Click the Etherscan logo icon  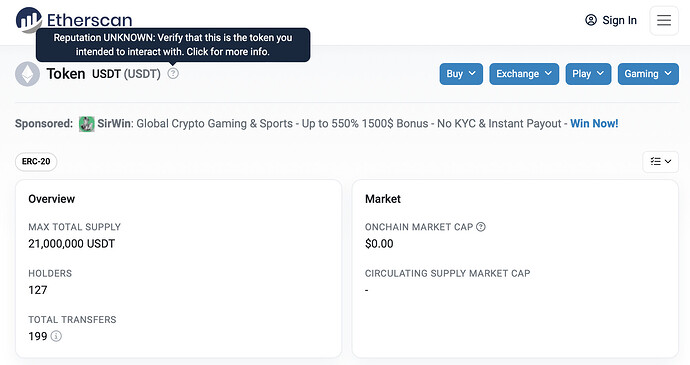29,20
